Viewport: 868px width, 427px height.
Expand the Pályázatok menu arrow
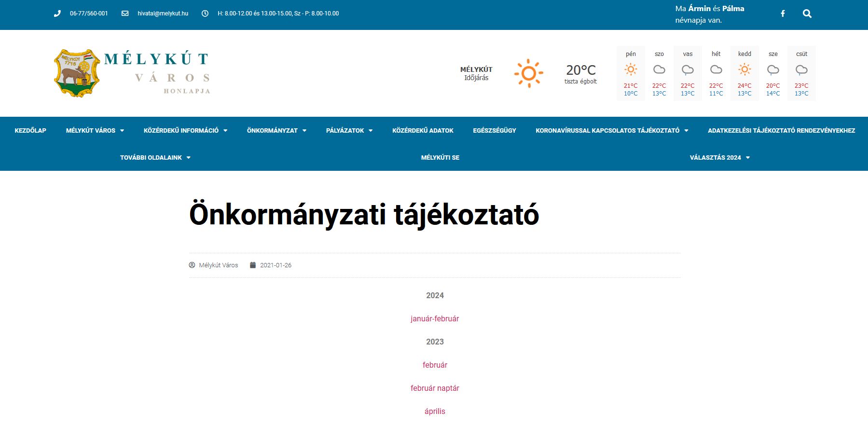tap(371, 131)
